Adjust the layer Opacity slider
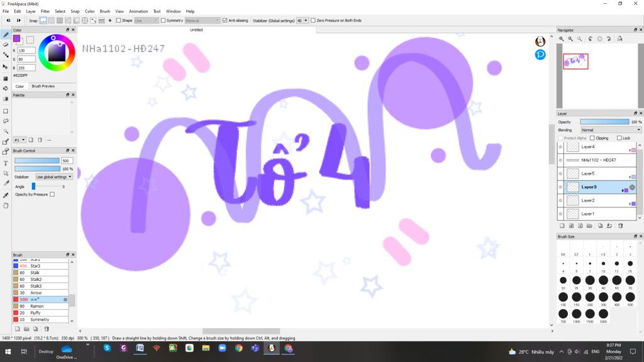The image size is (644, 362). click(x=604, y=122)
